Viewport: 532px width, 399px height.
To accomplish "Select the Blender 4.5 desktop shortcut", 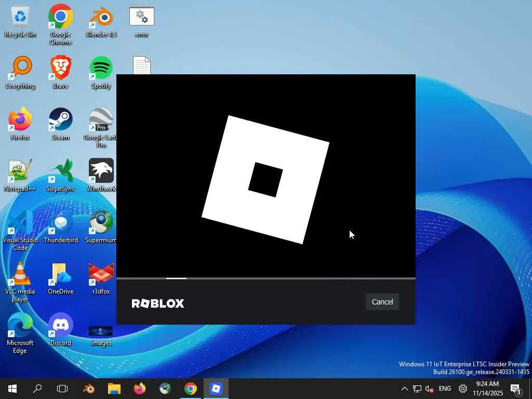I will click(101, 22).
